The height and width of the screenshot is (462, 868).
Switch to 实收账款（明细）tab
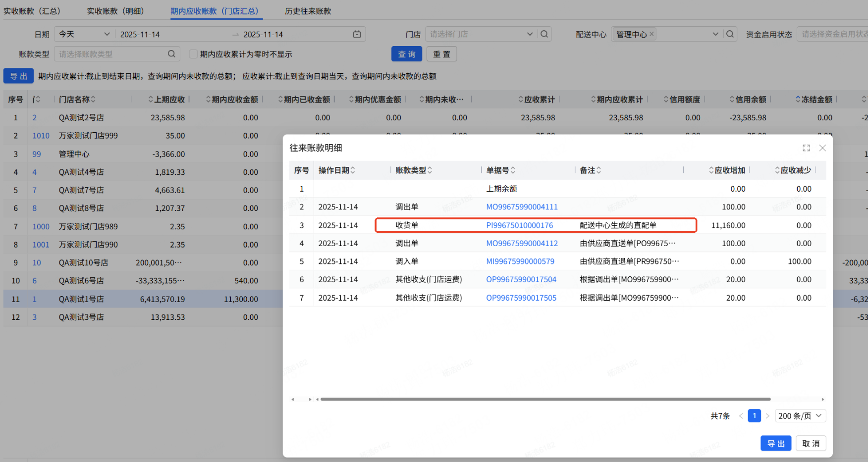(x=115, y=11)
